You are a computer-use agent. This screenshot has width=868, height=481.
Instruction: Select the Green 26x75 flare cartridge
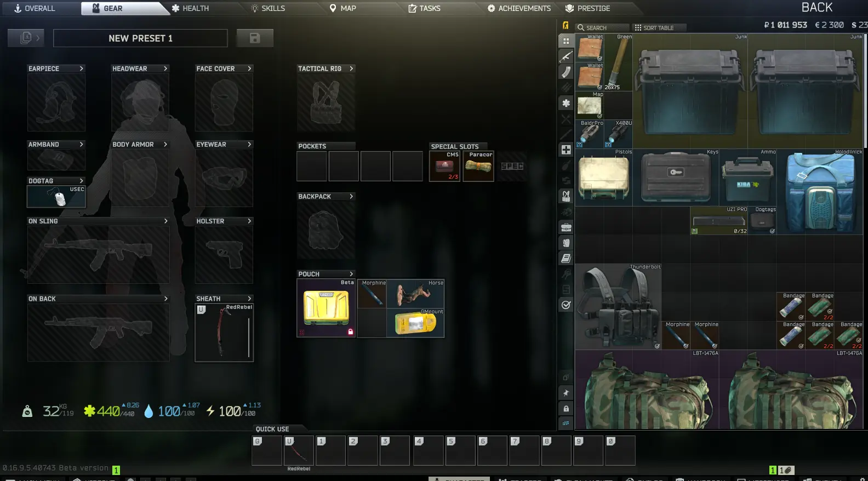point(619,62)
